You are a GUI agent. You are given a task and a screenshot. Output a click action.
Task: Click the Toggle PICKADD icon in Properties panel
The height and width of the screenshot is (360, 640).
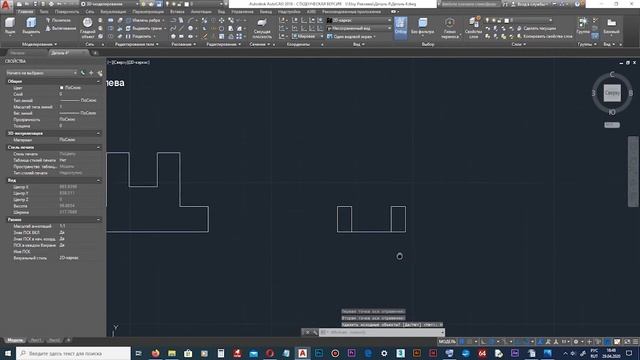(x=100, y=73)
